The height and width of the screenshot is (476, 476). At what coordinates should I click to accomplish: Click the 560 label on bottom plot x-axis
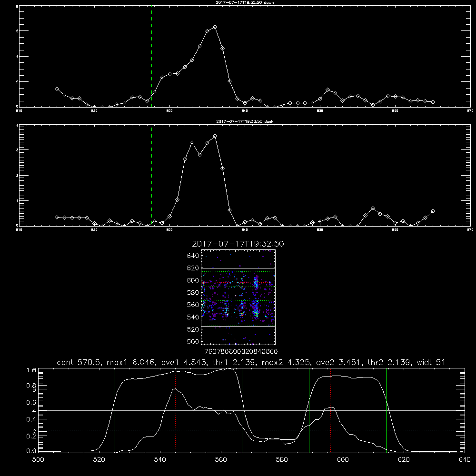tap(221, 460)
